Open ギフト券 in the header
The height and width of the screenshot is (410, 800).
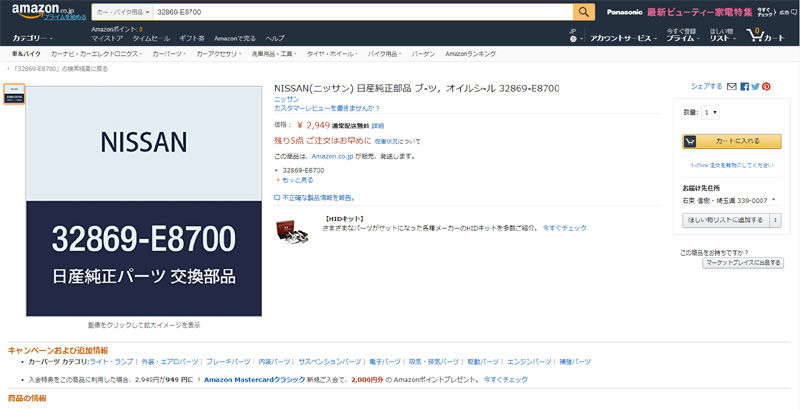click(x=192, y=39)
